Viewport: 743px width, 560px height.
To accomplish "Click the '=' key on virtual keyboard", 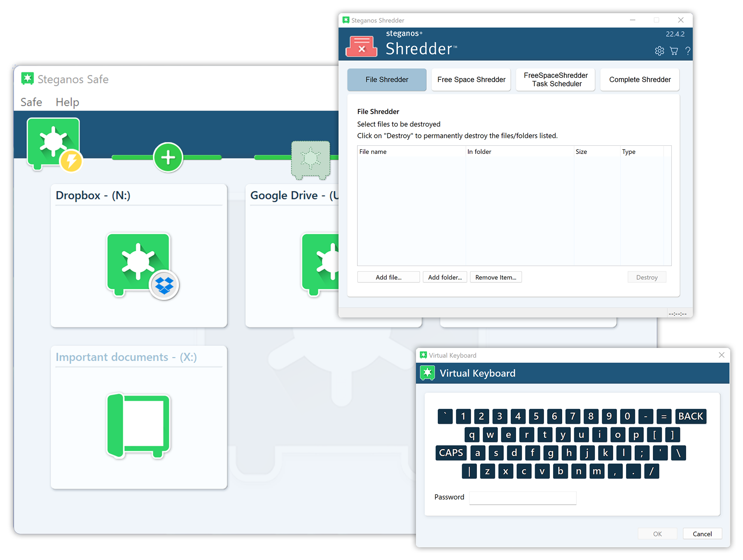I will pos(664,416).
